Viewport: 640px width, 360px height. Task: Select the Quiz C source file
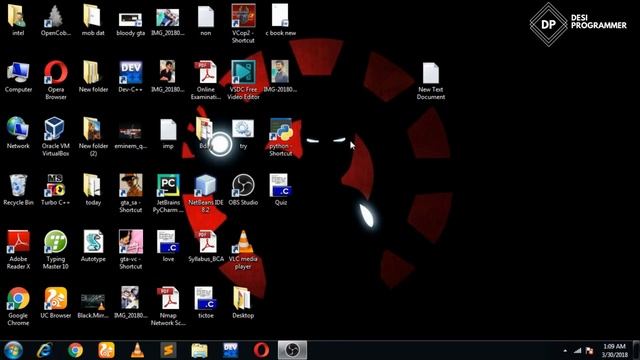pos(281,186)
